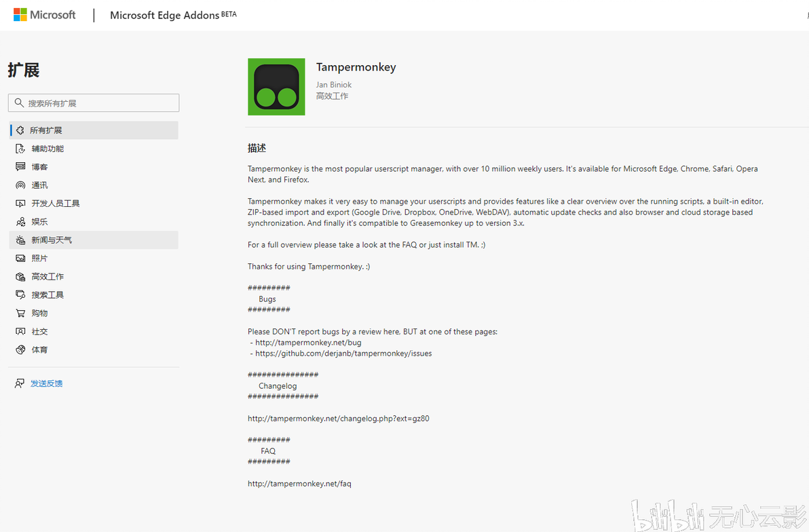Open the 社交 category

[94, 331]
